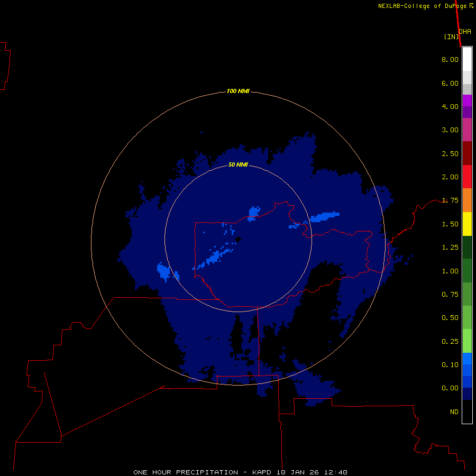Pick the green swatch beside 0.75
This screenshot has width=476, height=476.
(x=467, y=294)
